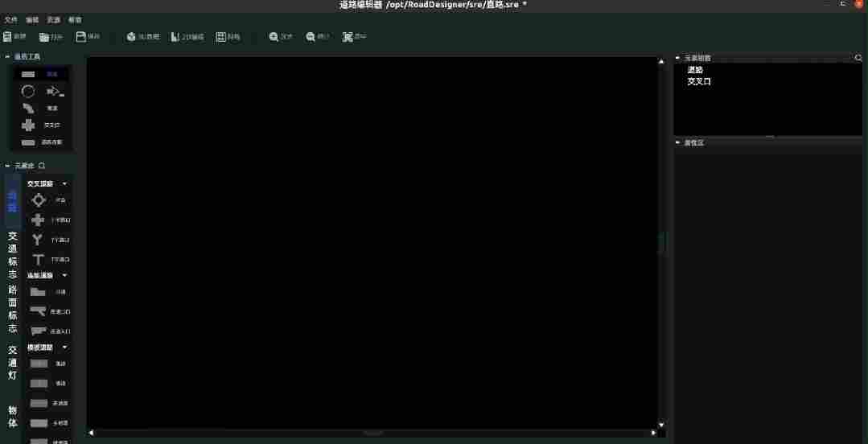The image size is (868, 444).
Task: Collapse the 元素库 panel
Action: pos(7,166)
